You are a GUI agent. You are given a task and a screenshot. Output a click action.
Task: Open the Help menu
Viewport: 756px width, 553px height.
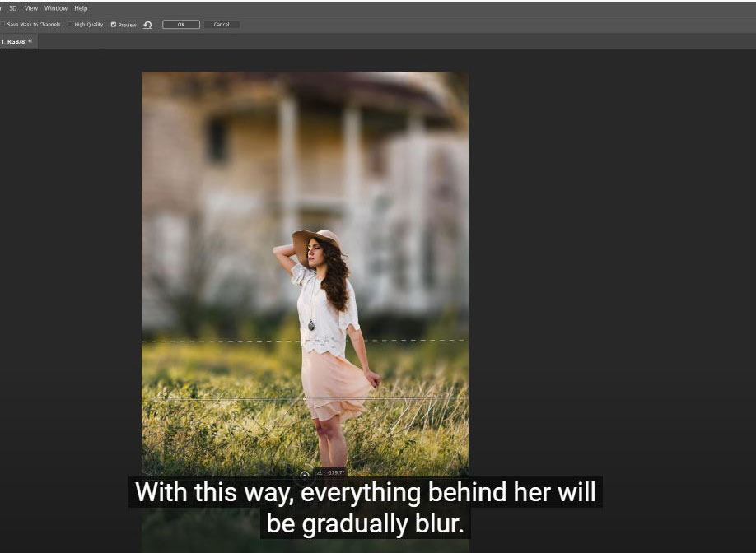click(81, 8)
